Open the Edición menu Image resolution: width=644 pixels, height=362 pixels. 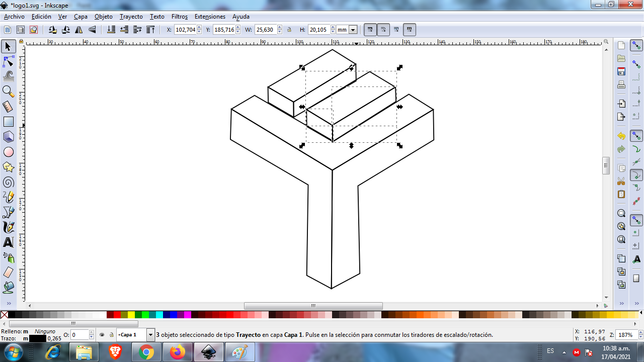click(x=41, y=17)
